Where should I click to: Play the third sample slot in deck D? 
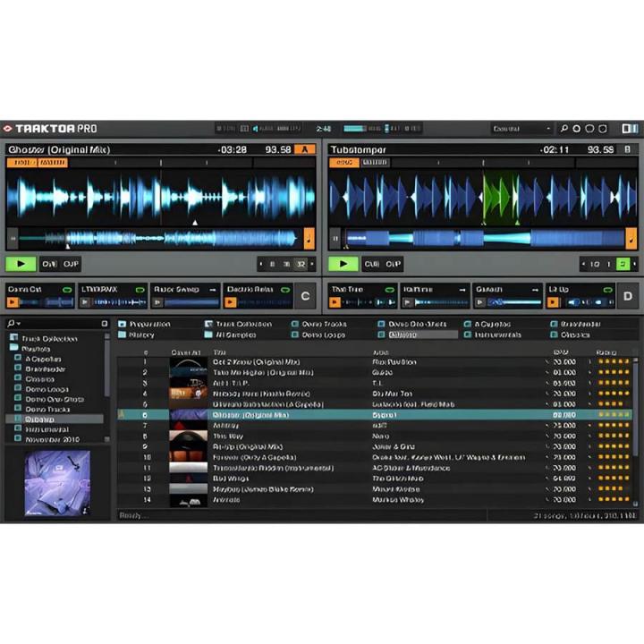(480, 302)
